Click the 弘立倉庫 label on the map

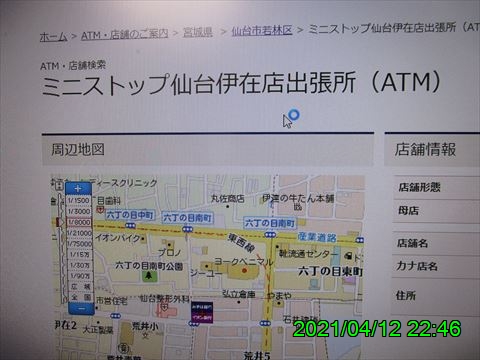coord(239,294)
